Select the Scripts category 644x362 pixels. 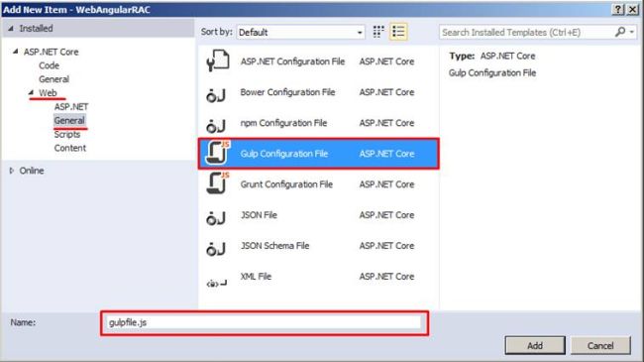click(67, 134)
